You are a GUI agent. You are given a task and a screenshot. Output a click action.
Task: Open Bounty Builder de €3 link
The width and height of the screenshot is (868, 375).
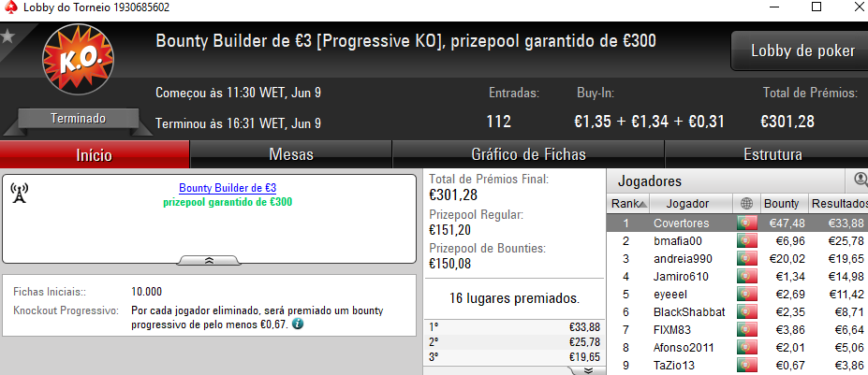pos(228,188)
